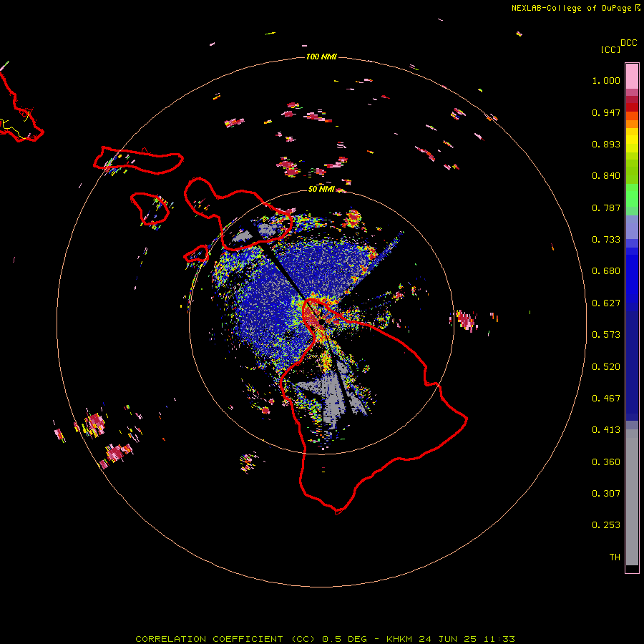Click the NEXLAB-College of DuPage header text

pos(571,8)
